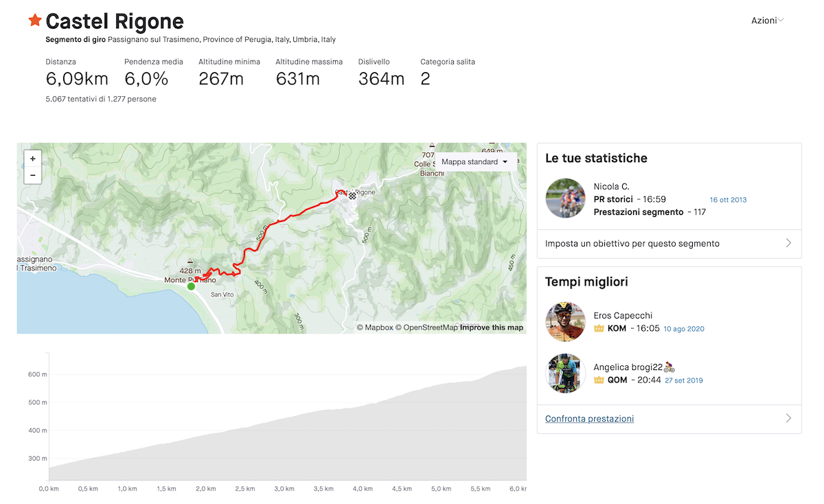Open the Confronta prestazioni link
The image size is (824, 504).
pyautogui.click(x=590, y=419)
